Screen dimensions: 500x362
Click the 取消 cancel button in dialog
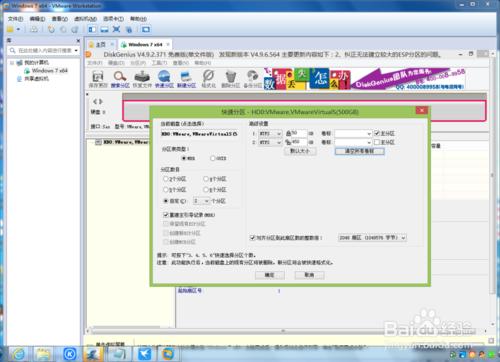pyautogui.click(x=309, y=275)
